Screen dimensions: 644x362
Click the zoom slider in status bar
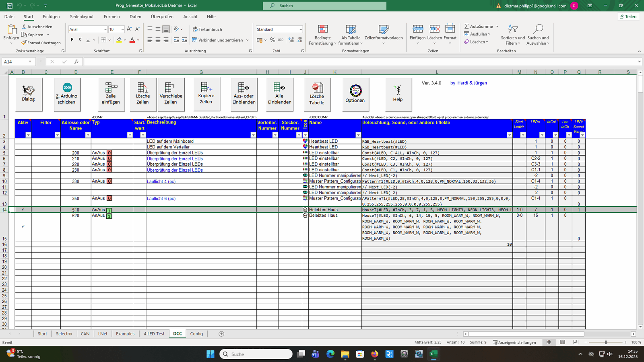(605, 342)
